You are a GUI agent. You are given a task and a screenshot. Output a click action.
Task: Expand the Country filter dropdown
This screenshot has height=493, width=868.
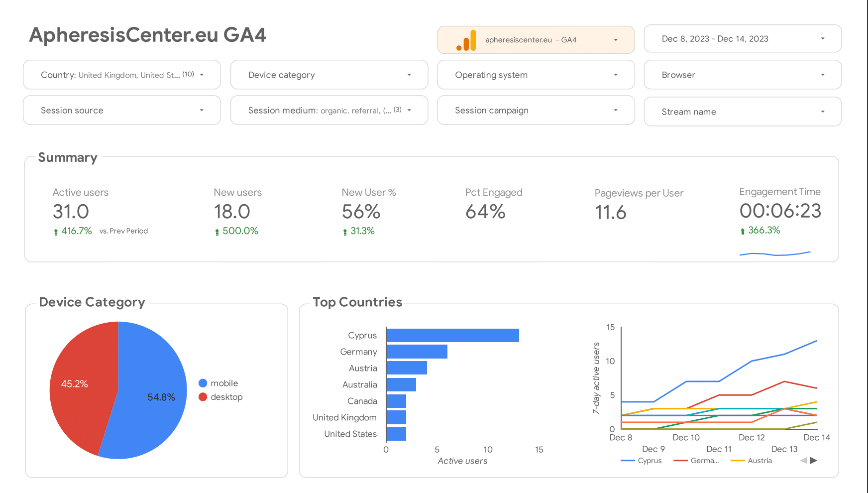pyautogui.click(x=122, y=75)
